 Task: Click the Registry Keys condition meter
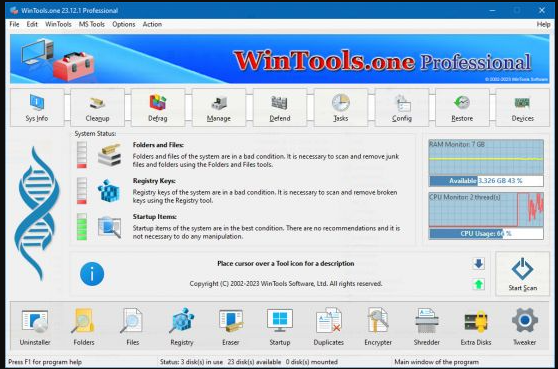(82, 191)
